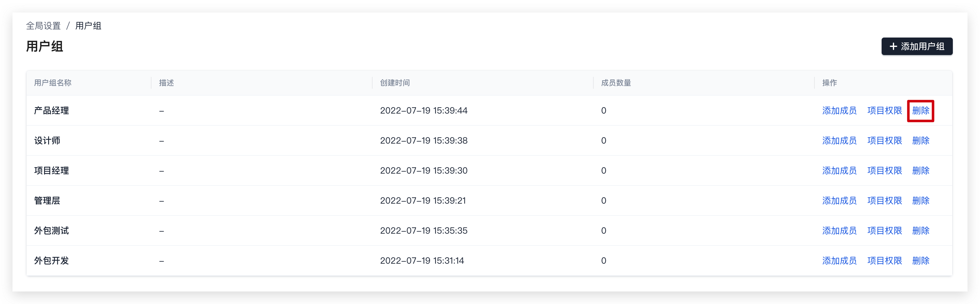
Task: Click timestamp 2022-07-19 15:39:21
Action: 423,201
